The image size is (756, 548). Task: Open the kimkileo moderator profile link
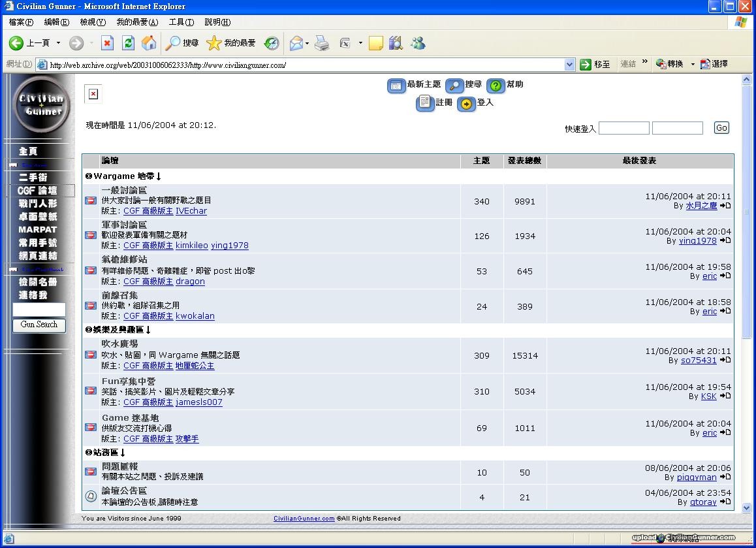tap(192, 246)
